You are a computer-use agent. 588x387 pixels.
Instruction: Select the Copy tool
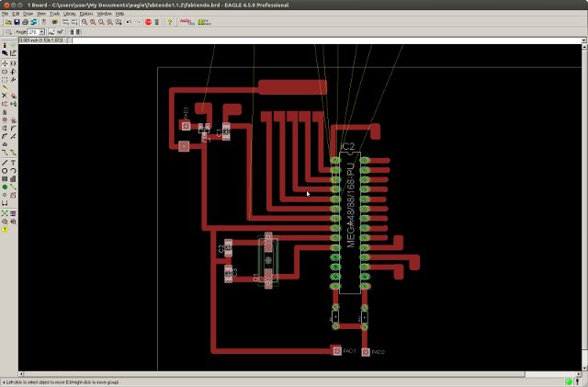[13, 63]
